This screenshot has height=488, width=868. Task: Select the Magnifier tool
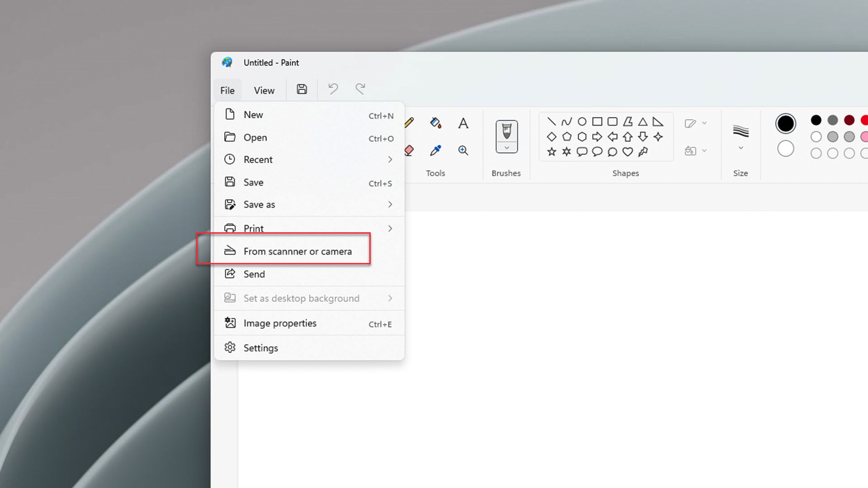(464, 150)
